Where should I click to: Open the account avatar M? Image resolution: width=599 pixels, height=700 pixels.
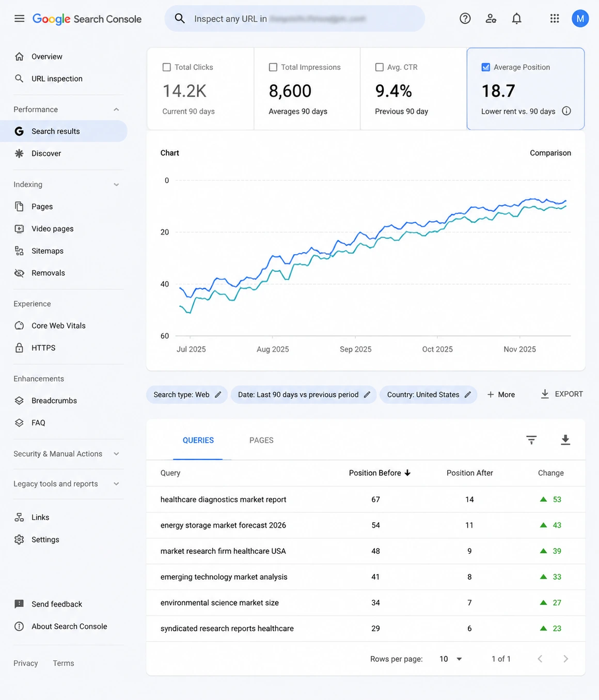[580, 19]
